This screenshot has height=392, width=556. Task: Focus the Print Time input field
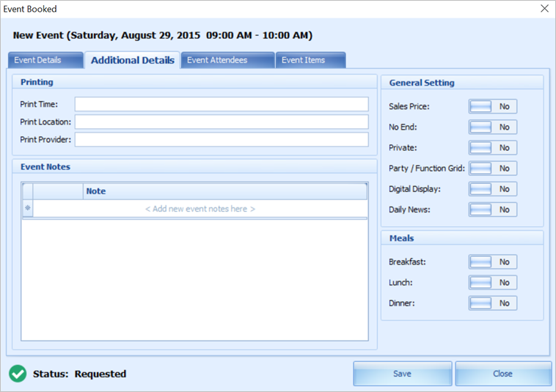(222, 104)
